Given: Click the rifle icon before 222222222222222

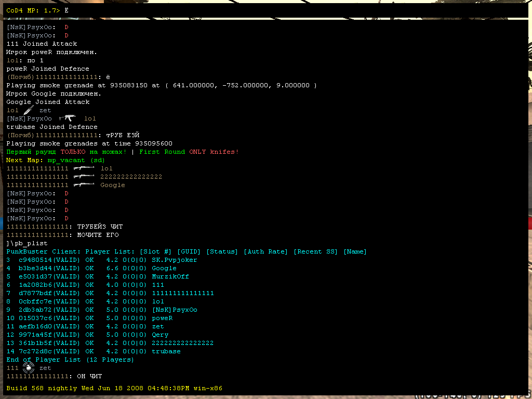Looking at the screenshot, I should coord(84,177).
